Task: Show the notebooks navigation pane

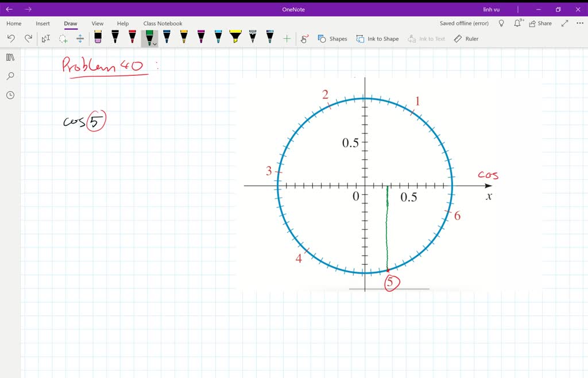Action: (10, 57)
